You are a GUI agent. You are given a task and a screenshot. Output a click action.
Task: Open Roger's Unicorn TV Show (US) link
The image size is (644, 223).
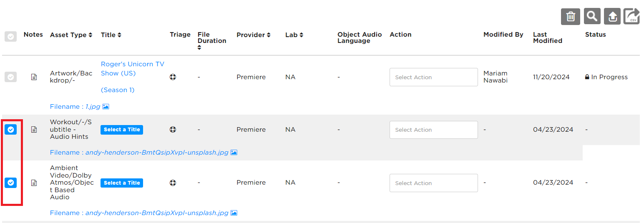pos(133,69)
